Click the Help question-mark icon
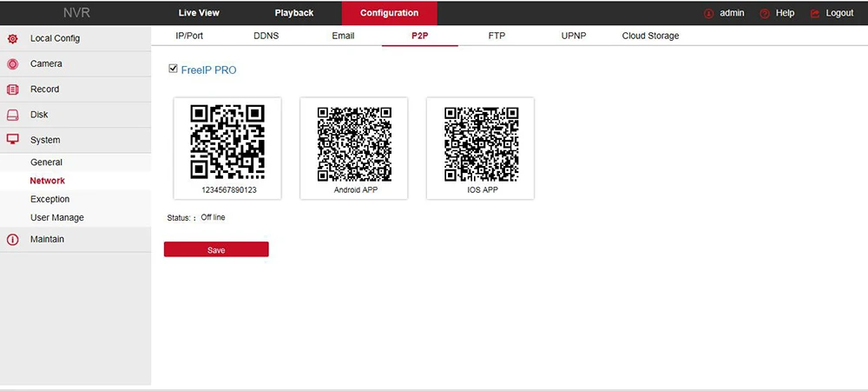This screenshot has height=391, width=868. click(765, 13)
